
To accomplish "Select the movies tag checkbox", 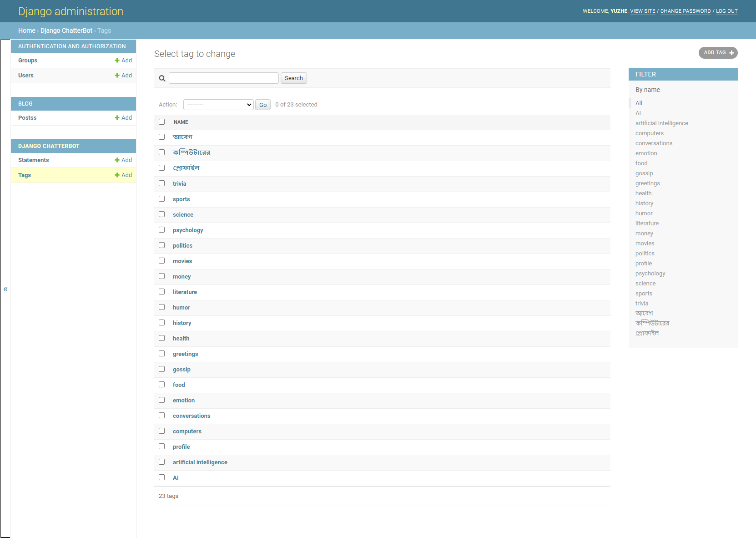I will click(x=161, y=261).
